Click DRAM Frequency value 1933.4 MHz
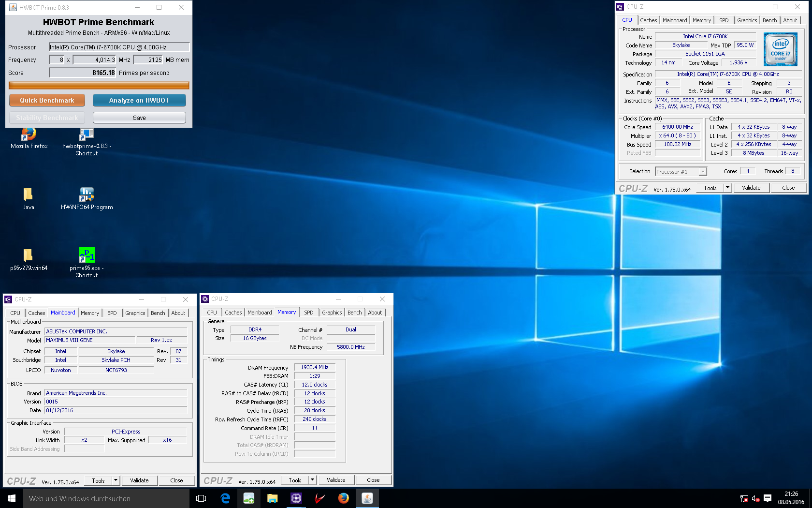The height and width of the screenshot is (508, 812). [315, 367]
